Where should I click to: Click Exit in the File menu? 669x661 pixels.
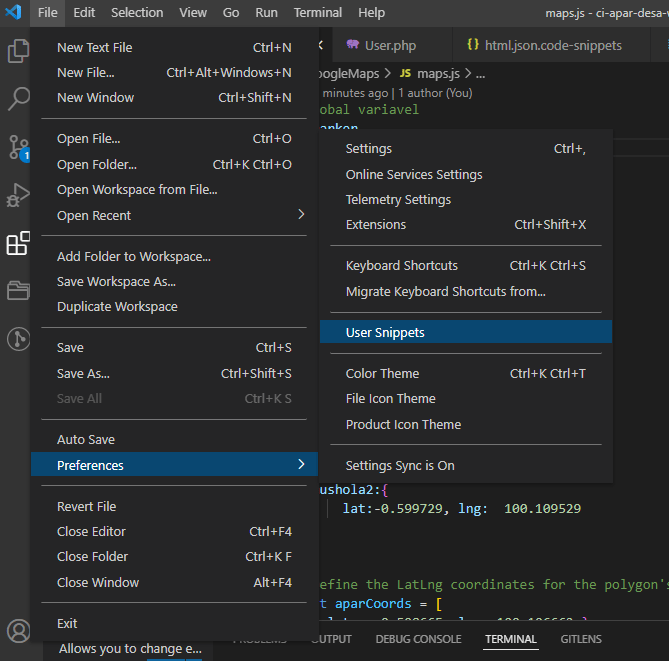tap(174, 623)
